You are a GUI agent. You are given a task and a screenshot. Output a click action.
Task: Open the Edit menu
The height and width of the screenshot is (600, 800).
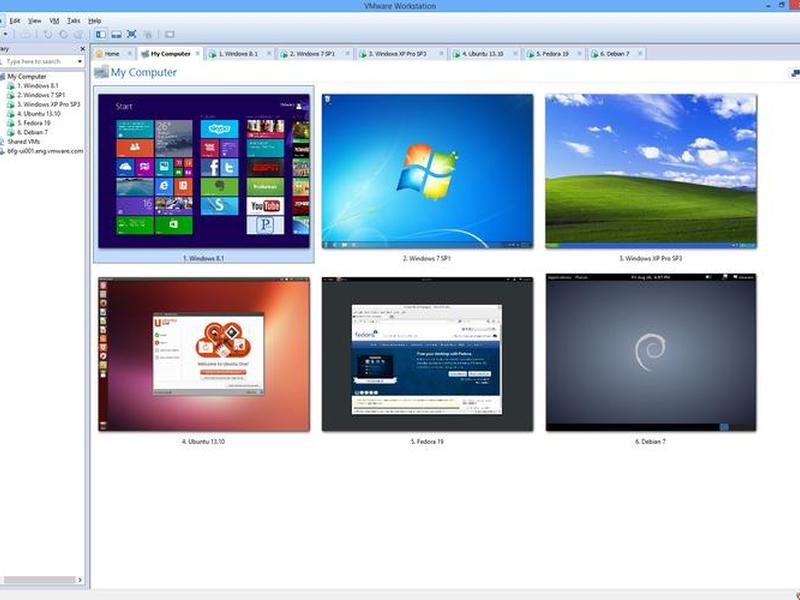pos(15,21)
